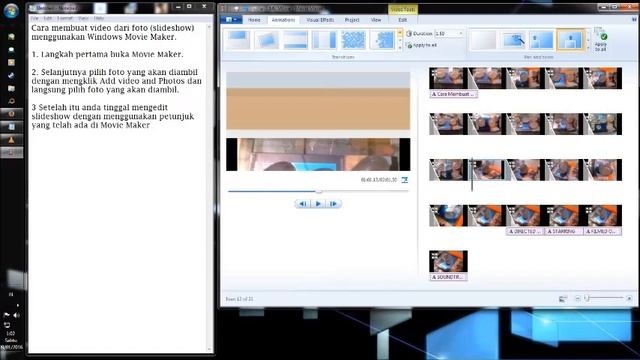Open Notepad Format menu
The height and width of the screenshot is (360, 640).
[65, 18]
